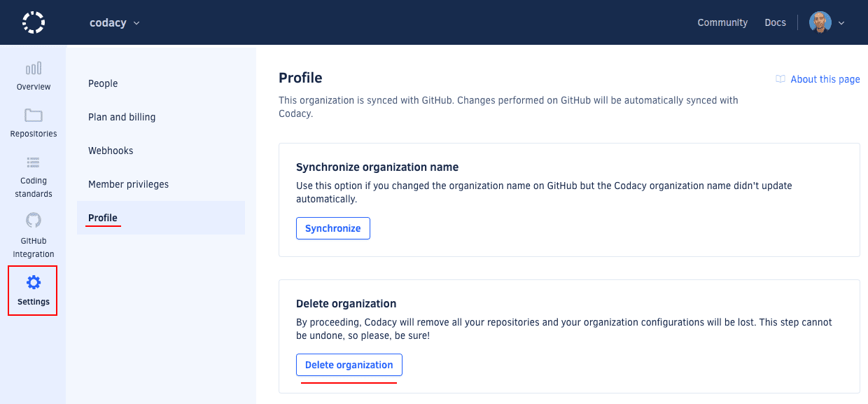
Task: Navigate to the Webhooks section
Action: tap(111, 151)
